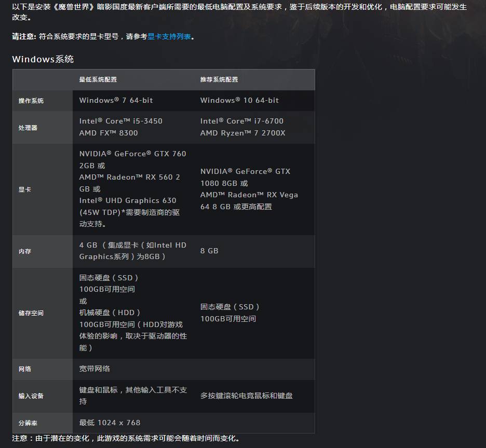Click AMD™ Radeon™ RX Vega text
Image resolution: width=486 pixels, height=448 pixels.
(x=249, y=195)
